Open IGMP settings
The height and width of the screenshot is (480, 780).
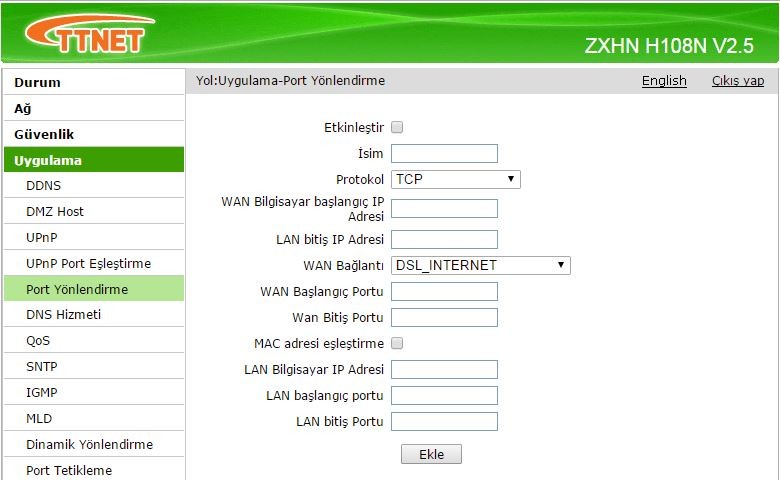[94, 391]
